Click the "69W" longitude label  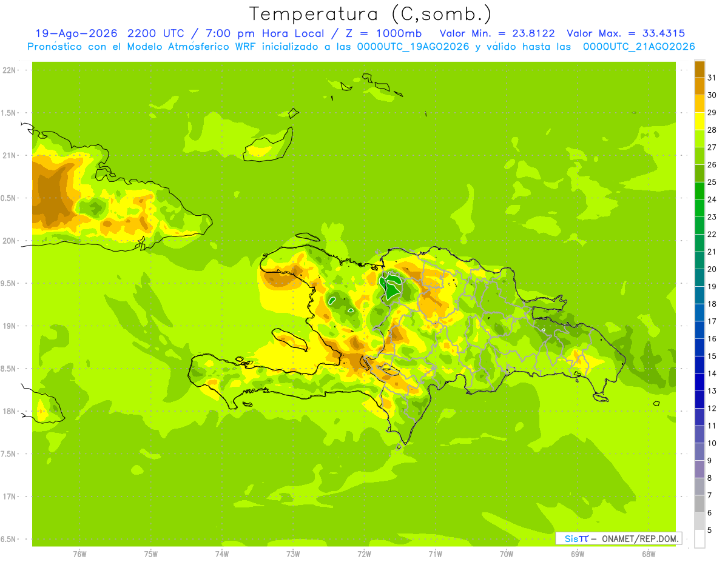pos(578,554)
